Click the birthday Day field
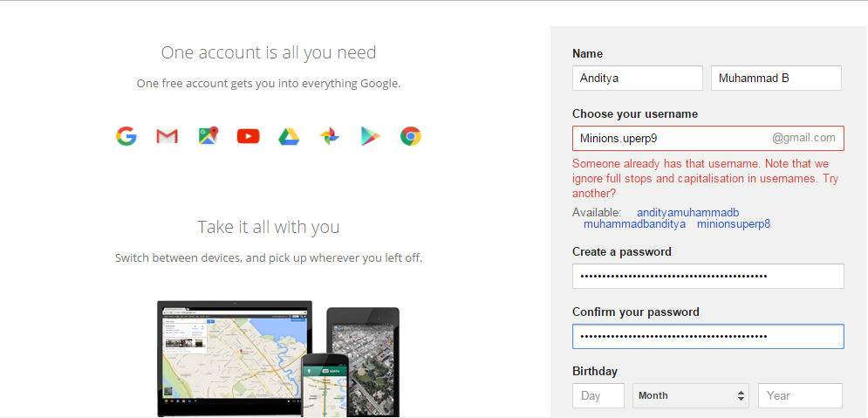The width and height of the screenshot is (868, 418). pos(598,395)
